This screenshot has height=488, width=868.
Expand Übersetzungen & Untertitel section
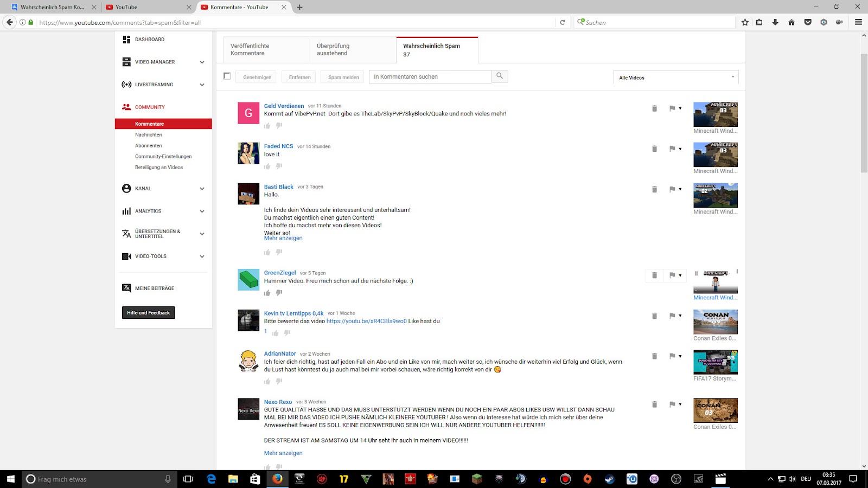[202, 234]
